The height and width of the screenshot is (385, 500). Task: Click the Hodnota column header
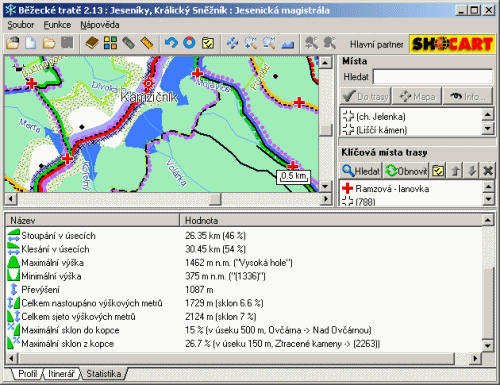(x=331, y=220)
